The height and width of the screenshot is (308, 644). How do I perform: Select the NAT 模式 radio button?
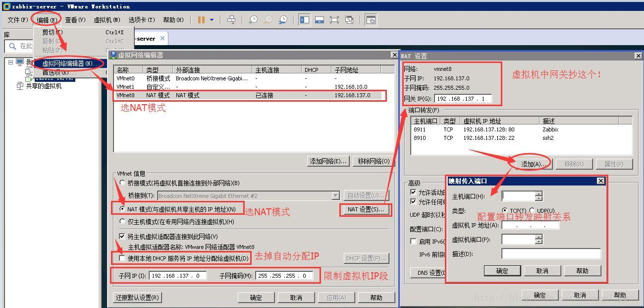pyautogui.click(x=122, y=209)
